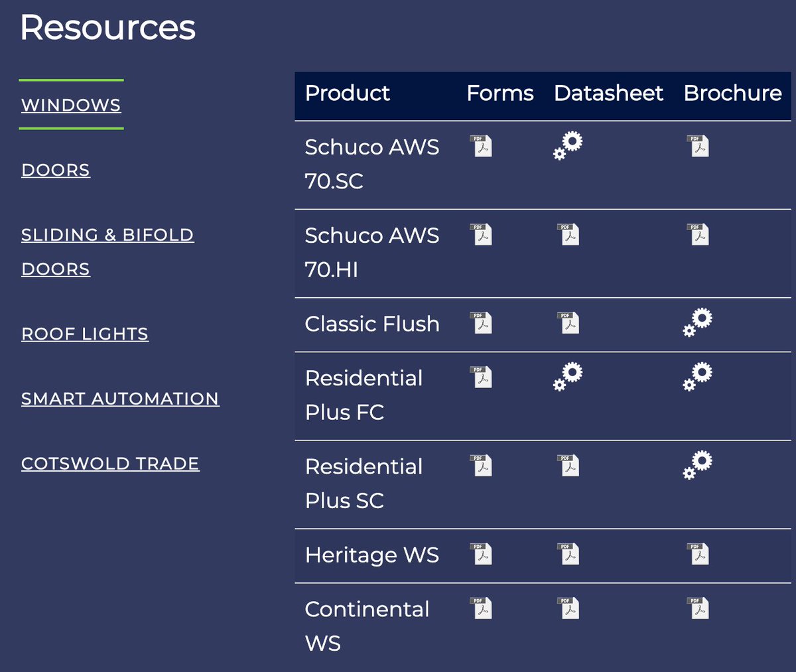This screenshot has width=796, height=672.
Task: Open Forms PDF for Continental WS
Action: (x=481, y=608)
